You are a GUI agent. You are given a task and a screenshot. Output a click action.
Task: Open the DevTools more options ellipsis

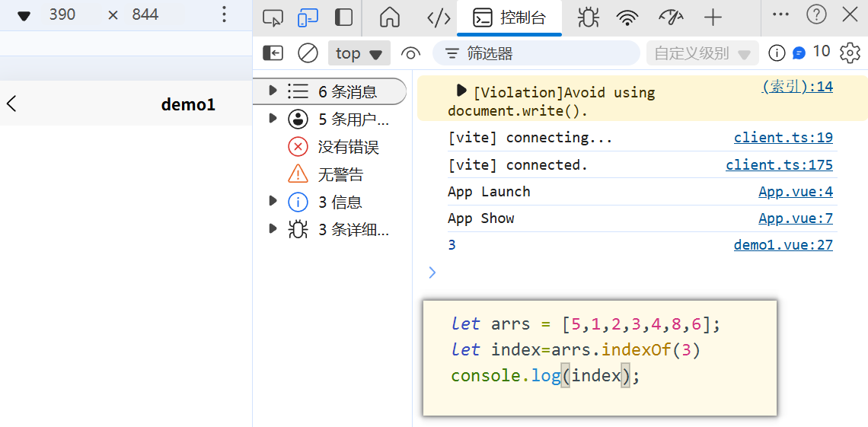780,15
